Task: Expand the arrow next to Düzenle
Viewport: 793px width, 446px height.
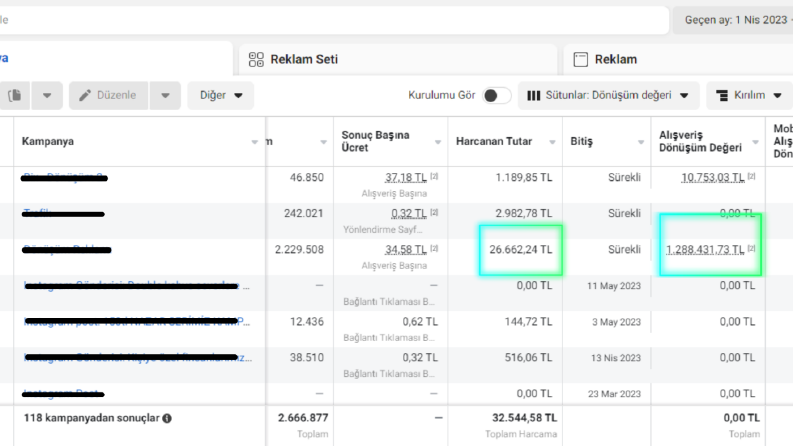Action: (x=165, y=95)
